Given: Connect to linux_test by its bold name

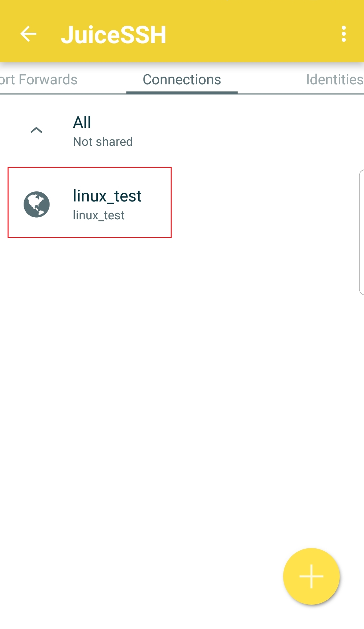Looking at the screenshot, I should point(107,196).
